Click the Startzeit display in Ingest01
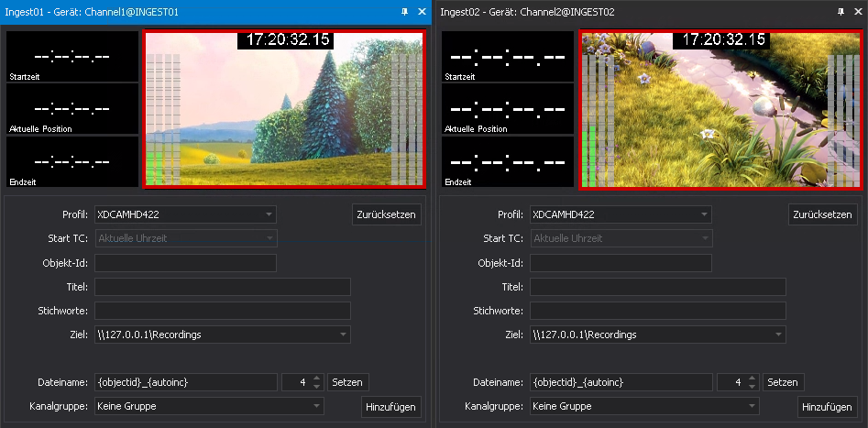868x428 pixels. [72, 57]
